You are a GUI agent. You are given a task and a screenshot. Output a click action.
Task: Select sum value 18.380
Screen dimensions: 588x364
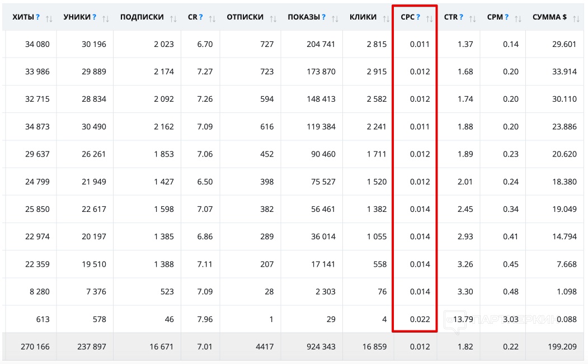pyautogui.click(x=565, y=182)
